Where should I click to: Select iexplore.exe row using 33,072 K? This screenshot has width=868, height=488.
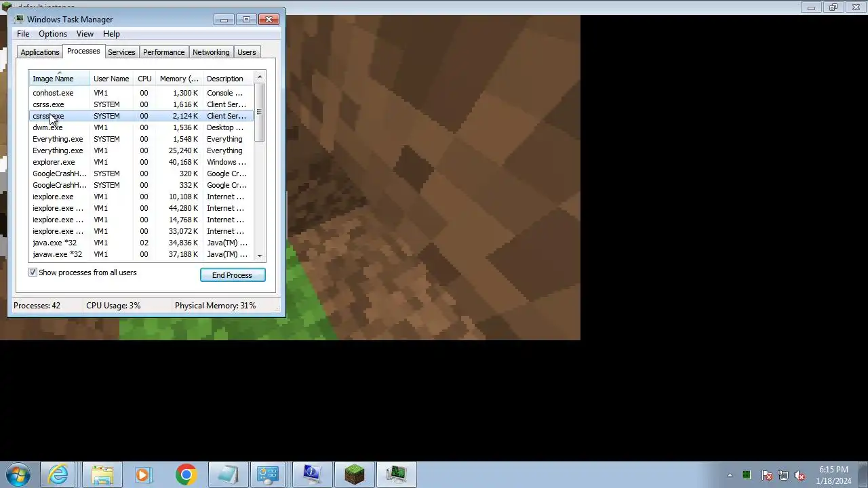(141, 231)
